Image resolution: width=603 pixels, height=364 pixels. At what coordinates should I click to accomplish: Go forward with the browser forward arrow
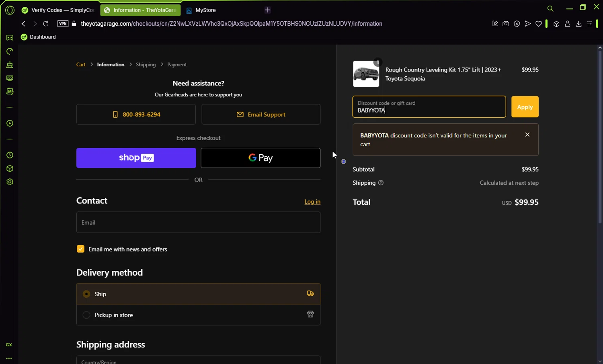(x=35, y=24)
